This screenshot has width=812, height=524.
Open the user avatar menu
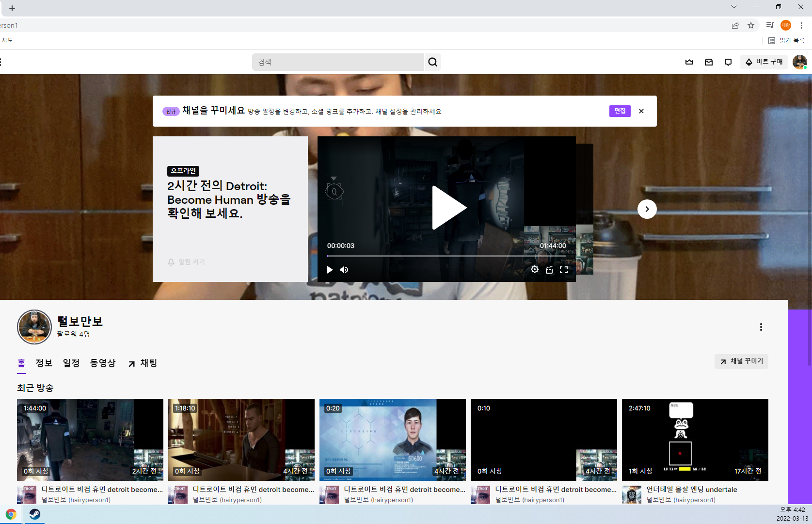(799, 62)
